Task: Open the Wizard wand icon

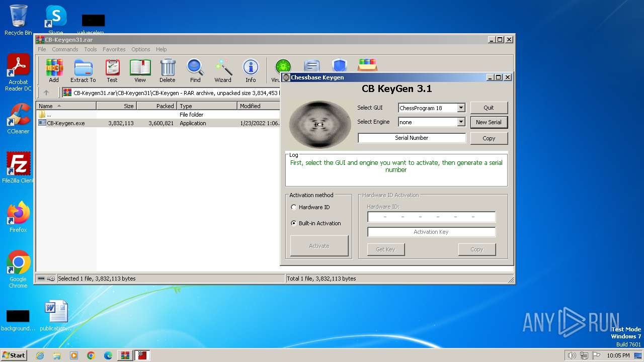Action: [223, 70]
